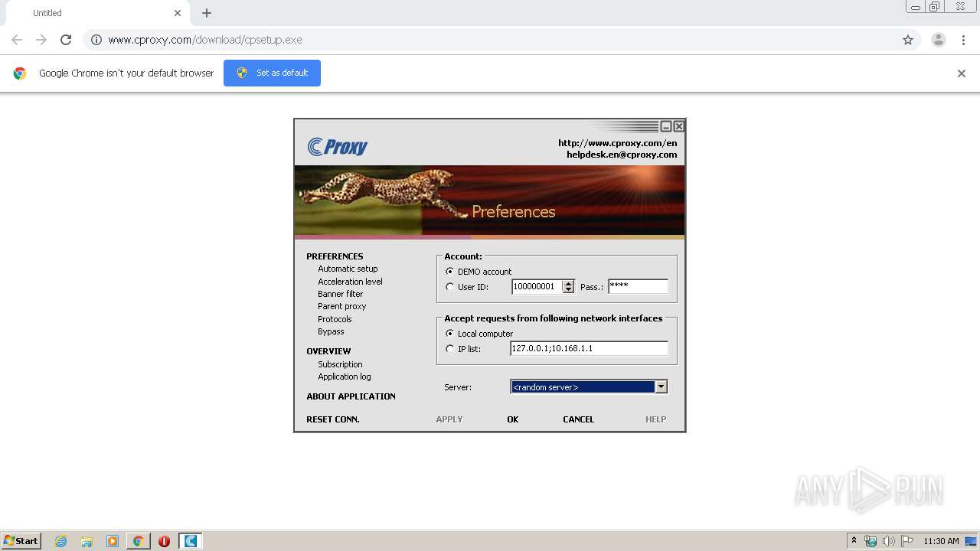980x551 pixels.
Task: Bookmark this page with the star
Action: tap(908, 40)
